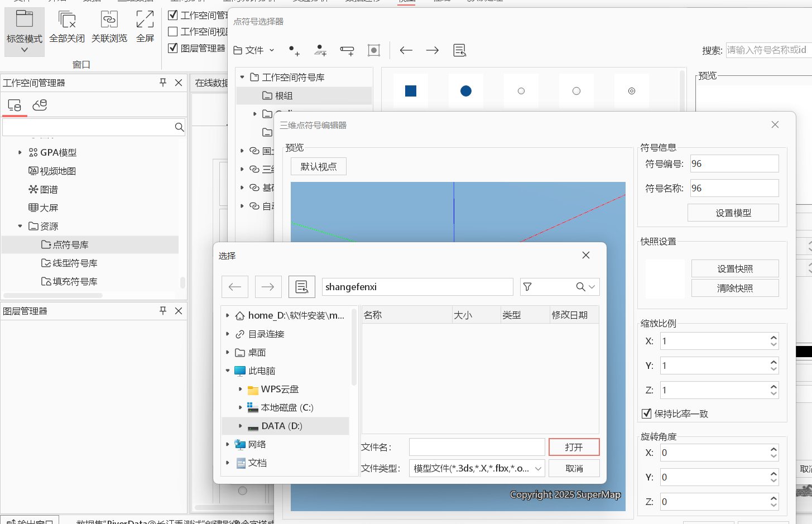The image size is (812, 524).
Task: Click the back arrow in the file dialog
Action: click(x=235, y=287)
